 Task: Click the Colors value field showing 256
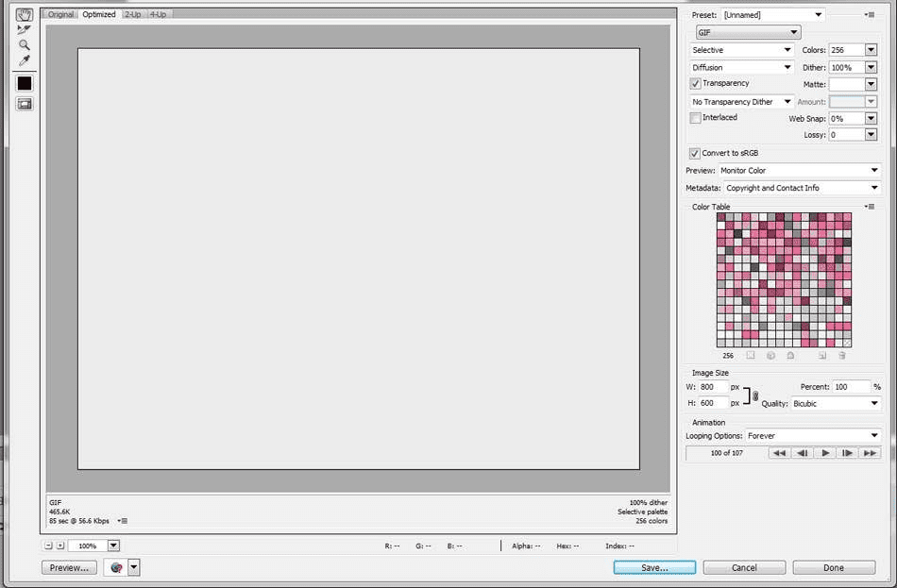(x=847, y=50)
